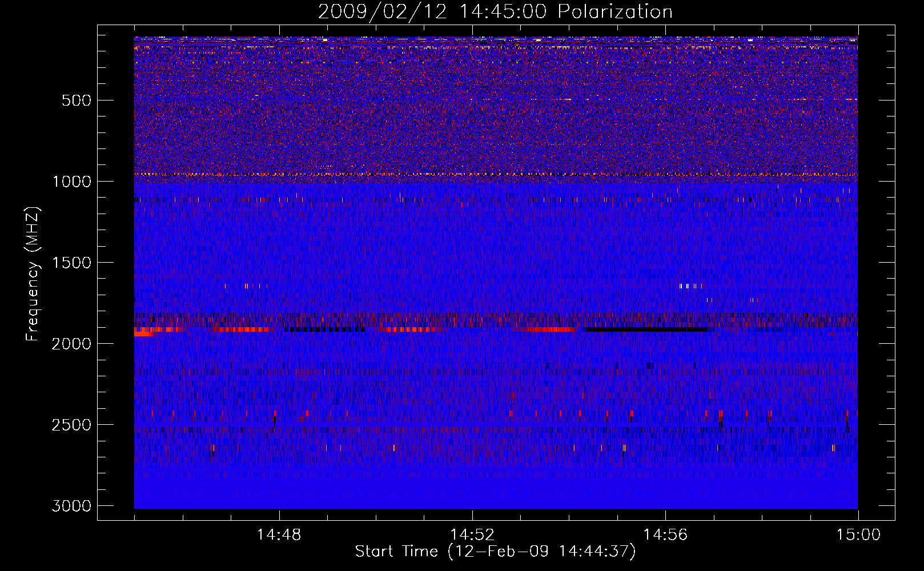Screen dimensions: 924x571
Task: Click the 14:56 time tick label
Action: [x=665, y=535]
